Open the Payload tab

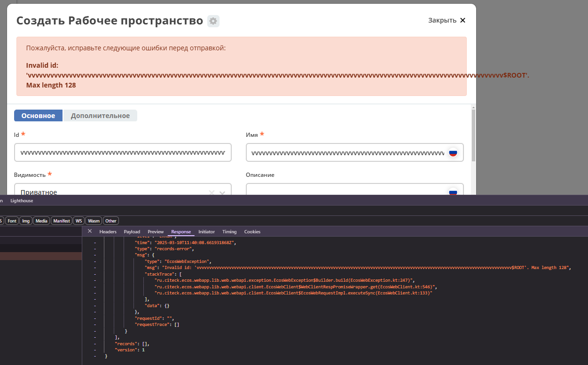132,231
